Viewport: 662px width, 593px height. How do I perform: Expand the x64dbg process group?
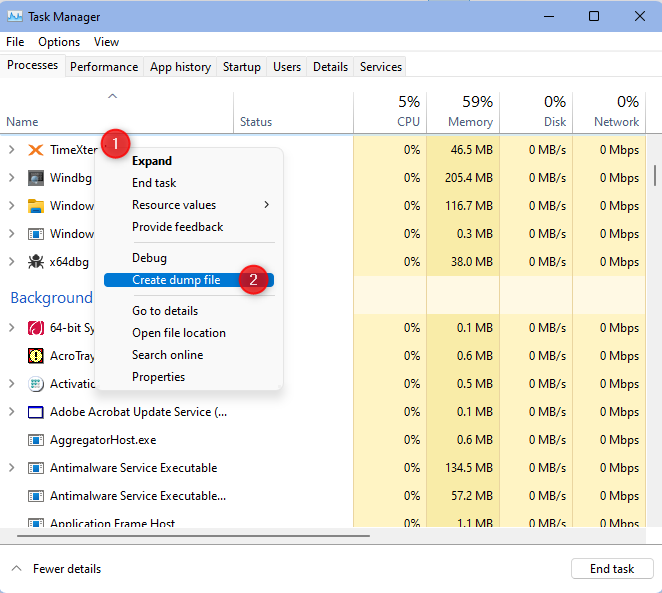(12, 262)
